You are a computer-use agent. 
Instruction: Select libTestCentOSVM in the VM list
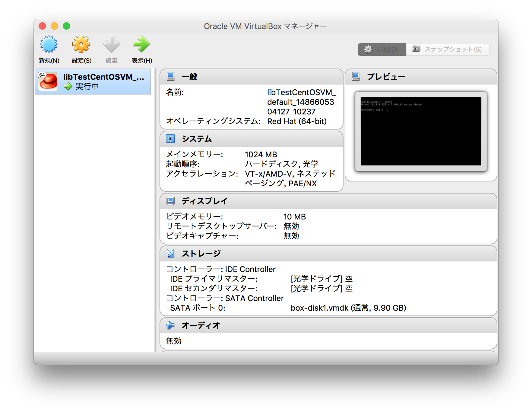(x=93, y=82)
